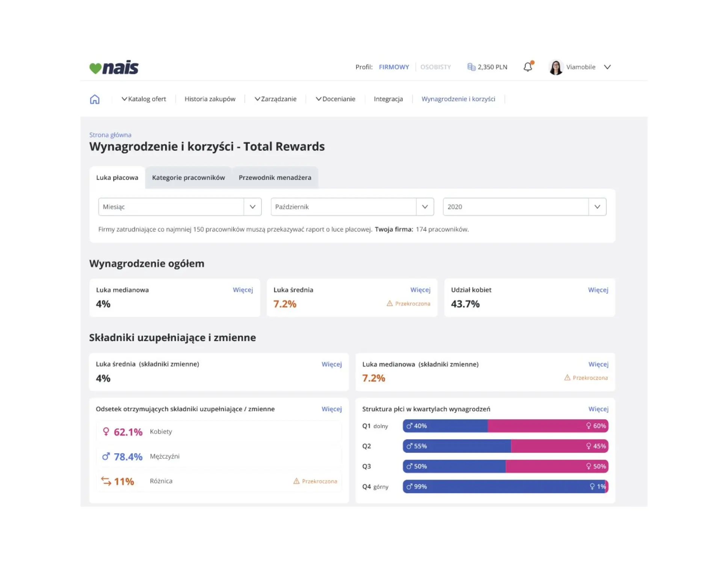The image size is (728, 563).
Task: Click the female symbol next to 62.1%
Action: 106,432
